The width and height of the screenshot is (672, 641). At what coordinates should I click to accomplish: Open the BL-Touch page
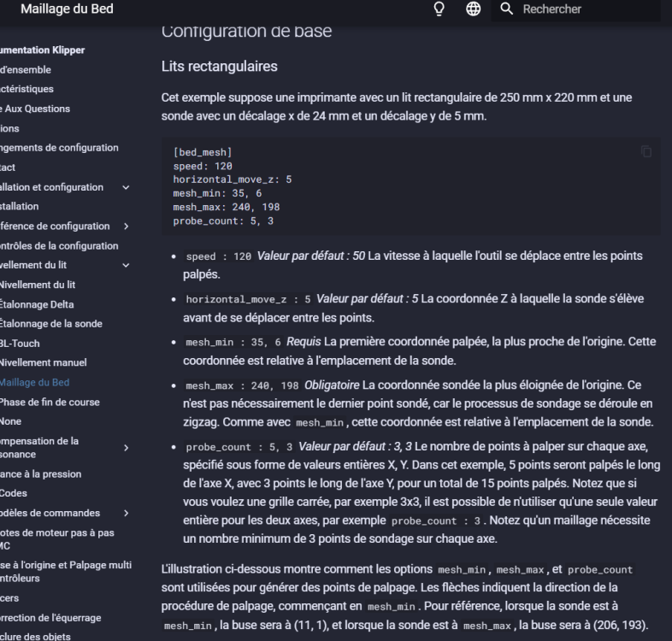(x=21, y=344)
